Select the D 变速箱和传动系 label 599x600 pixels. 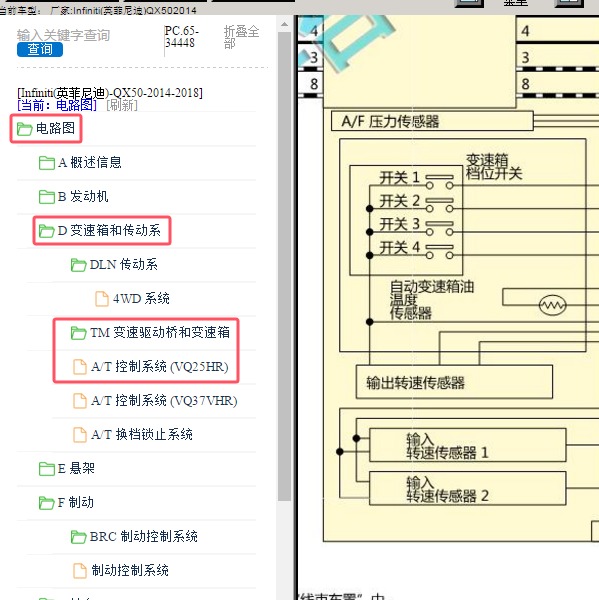click(109, 230)
